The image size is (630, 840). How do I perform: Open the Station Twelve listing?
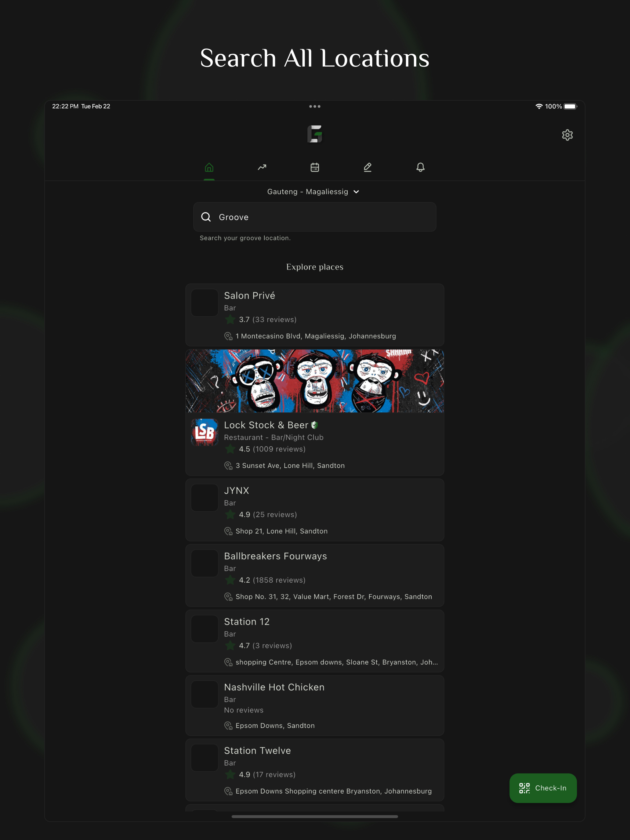(x=315, y=770)
